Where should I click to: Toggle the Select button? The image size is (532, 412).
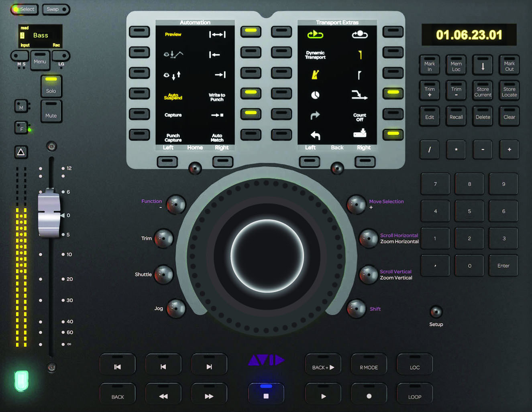[x=24, y=9]
